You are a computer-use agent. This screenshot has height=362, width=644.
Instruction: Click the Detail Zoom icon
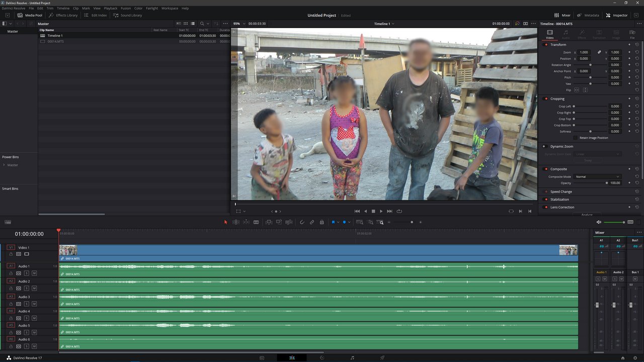click(370, 222)
